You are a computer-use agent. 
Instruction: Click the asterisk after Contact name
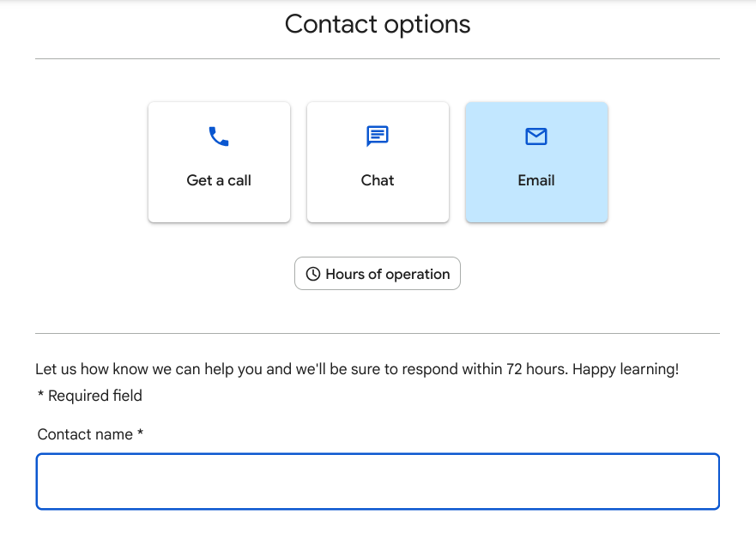140,433
